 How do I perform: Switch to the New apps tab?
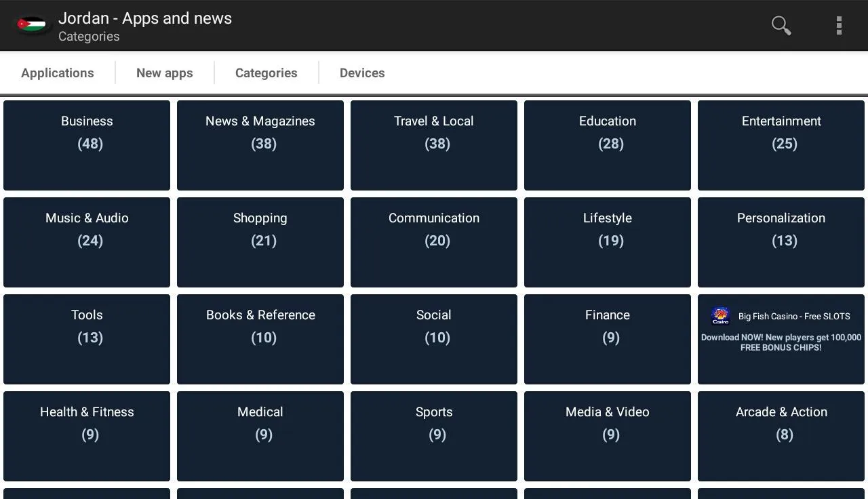point(165,73)
